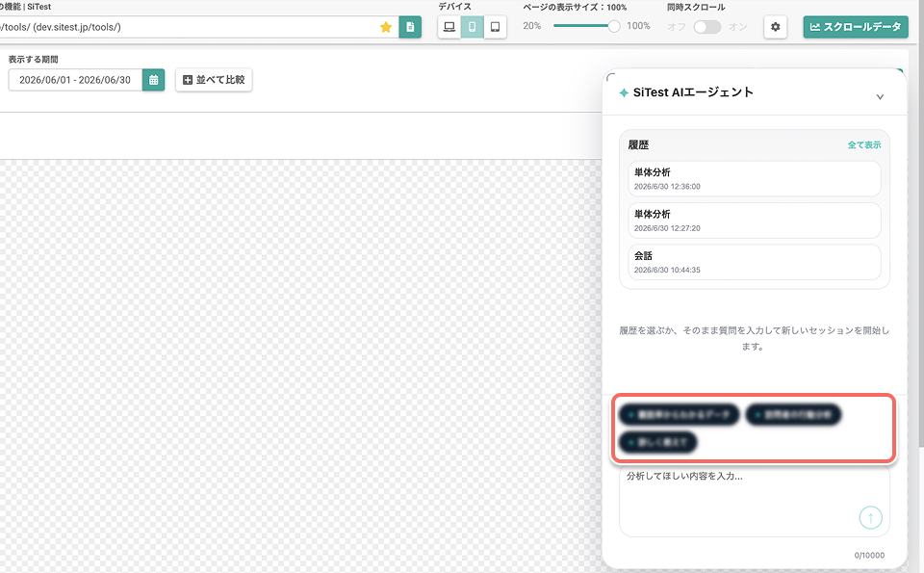The width and height of the screenshot is (924, 573).
Task: Click the 分析してほしい内容を入力 text area
Action: tap(755, 501)
